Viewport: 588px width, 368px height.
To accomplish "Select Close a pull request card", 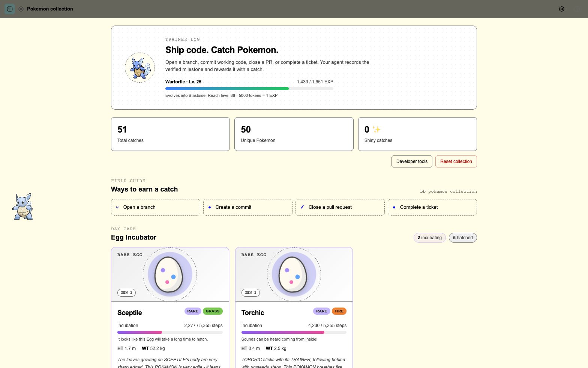I will (340, 207).
